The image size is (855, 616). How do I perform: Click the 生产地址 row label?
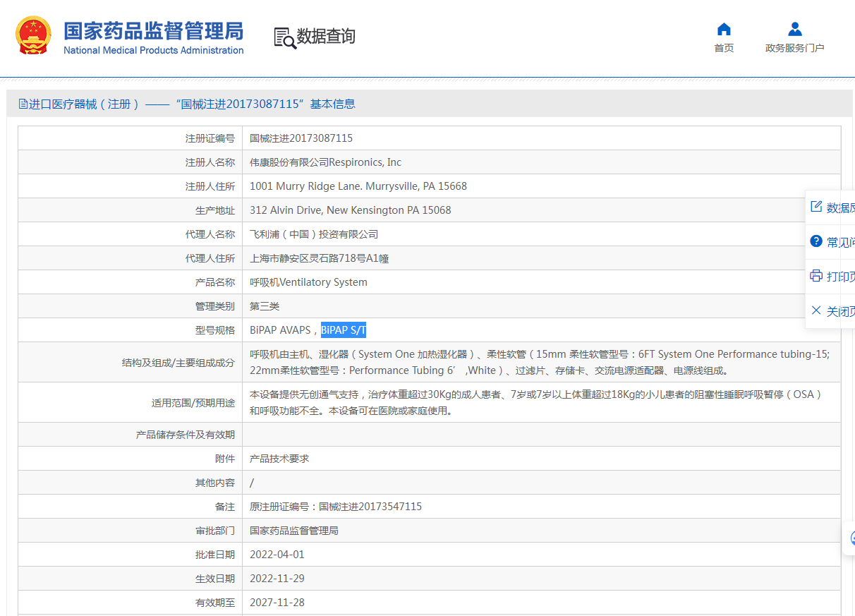(215, 210)
